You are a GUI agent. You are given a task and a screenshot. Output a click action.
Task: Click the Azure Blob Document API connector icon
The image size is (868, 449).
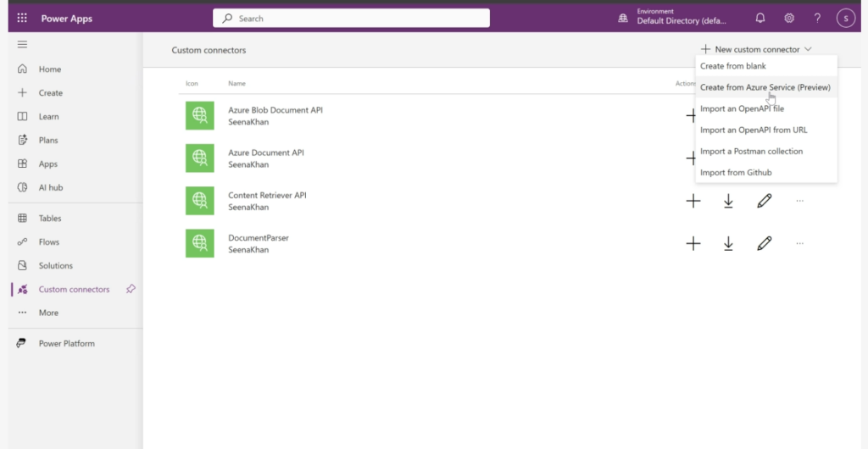point(200,115)
